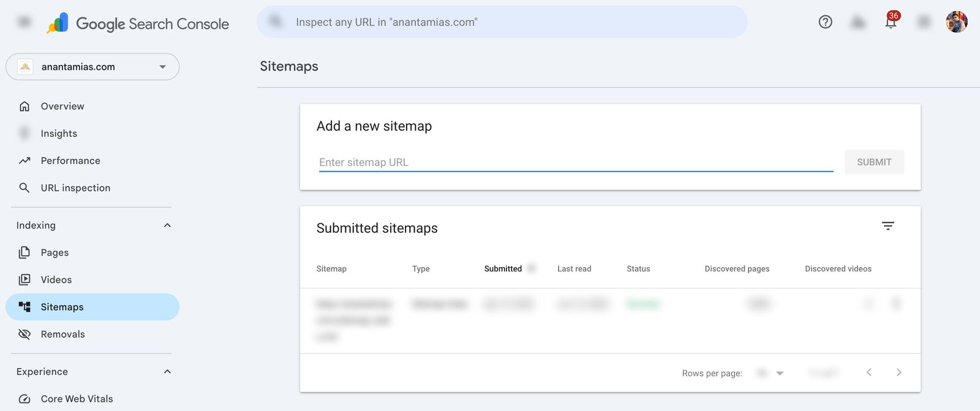980x411 pixels.
Task: Click the URL inspection magnifier icon
Action: tap(24, 187)
